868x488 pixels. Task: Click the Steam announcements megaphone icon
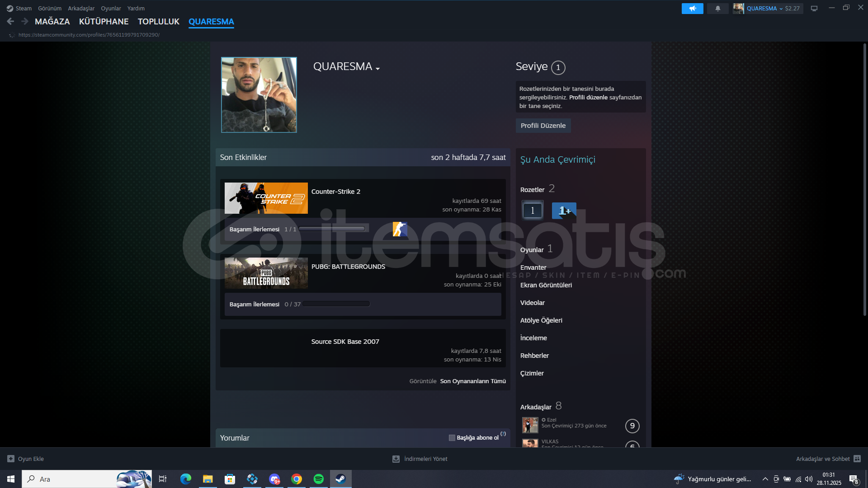[x=692, y=9]
